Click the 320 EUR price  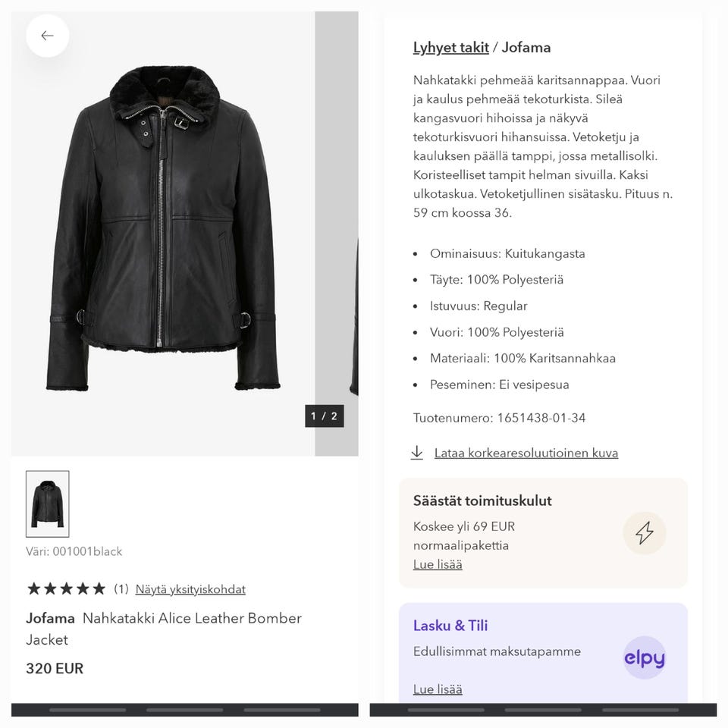click(x=55, y=668)
